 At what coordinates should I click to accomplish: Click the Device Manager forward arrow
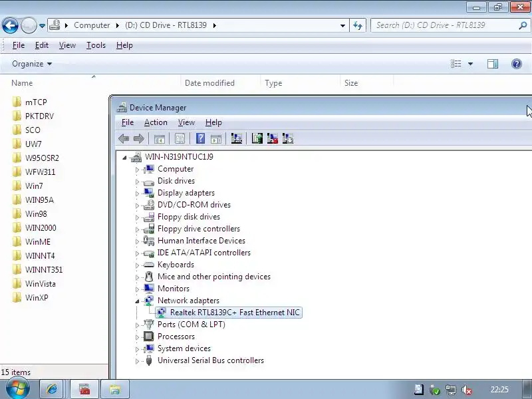point(139,138)
